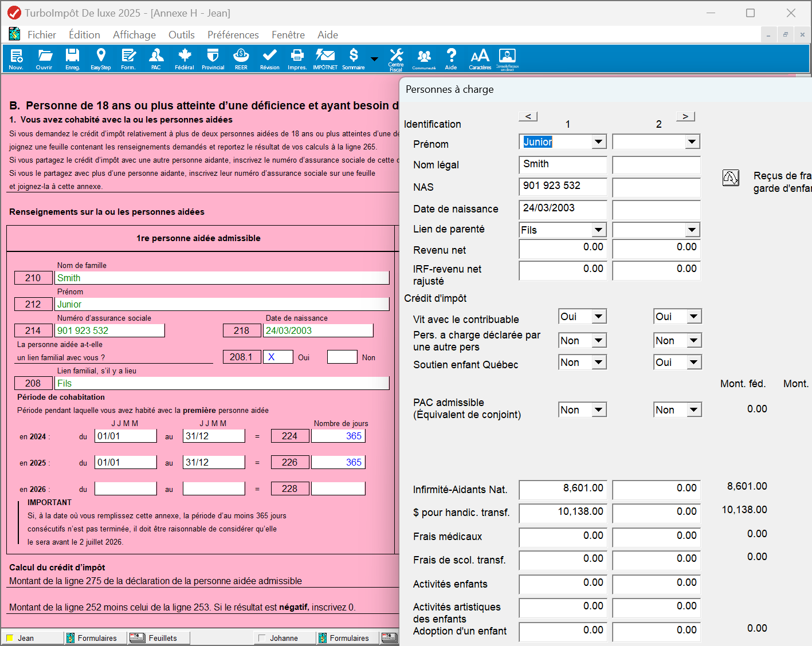Click the Revenu net field for dependent 1

pos(562,248)
